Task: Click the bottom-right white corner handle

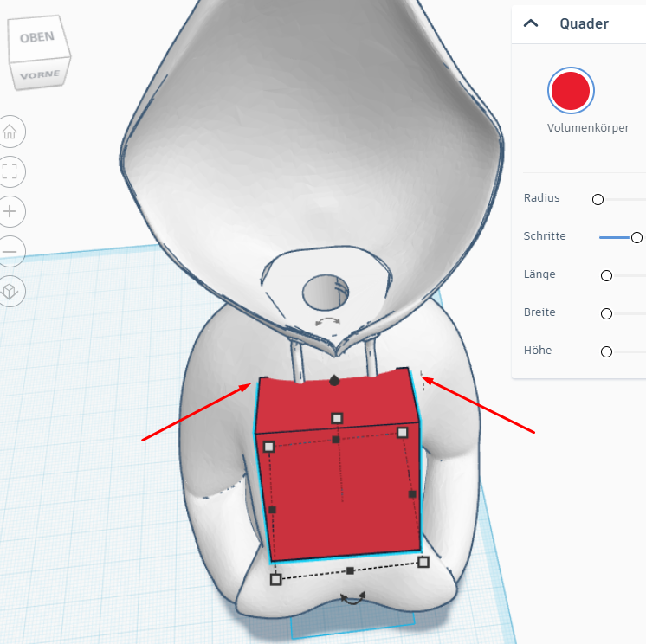Action: point(423,562)
